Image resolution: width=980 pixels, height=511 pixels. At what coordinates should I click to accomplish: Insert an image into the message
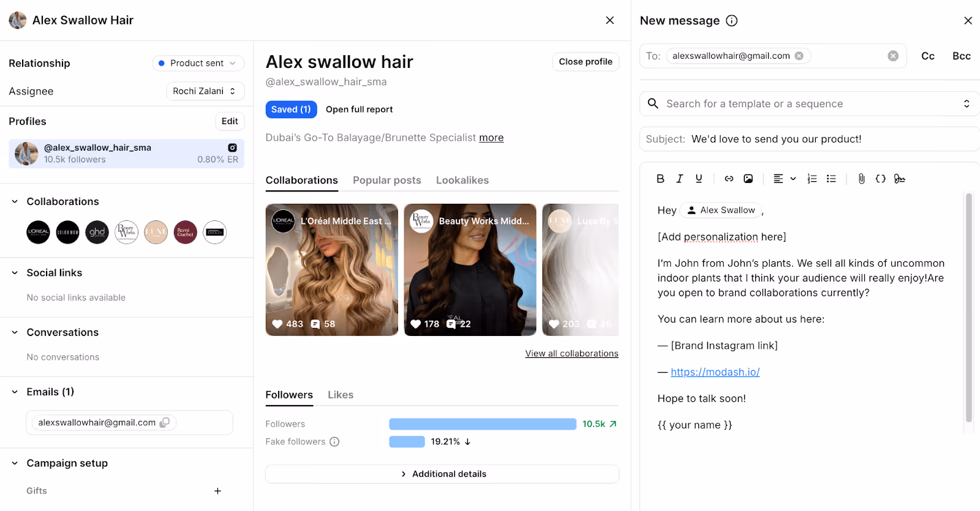pos(748,179)
